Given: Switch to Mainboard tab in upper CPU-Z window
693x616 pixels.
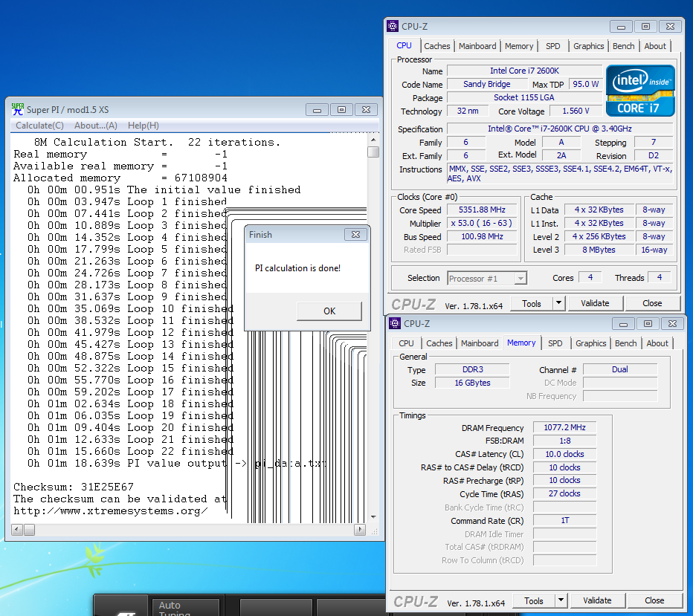Looking at the screenshot, I should (477, 46).
